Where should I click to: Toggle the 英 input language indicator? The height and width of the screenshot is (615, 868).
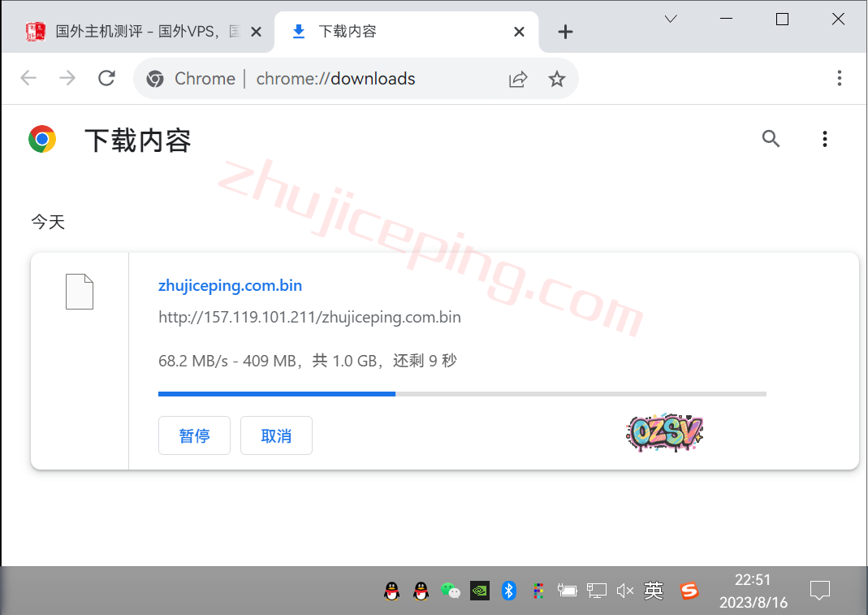[654, 591]
